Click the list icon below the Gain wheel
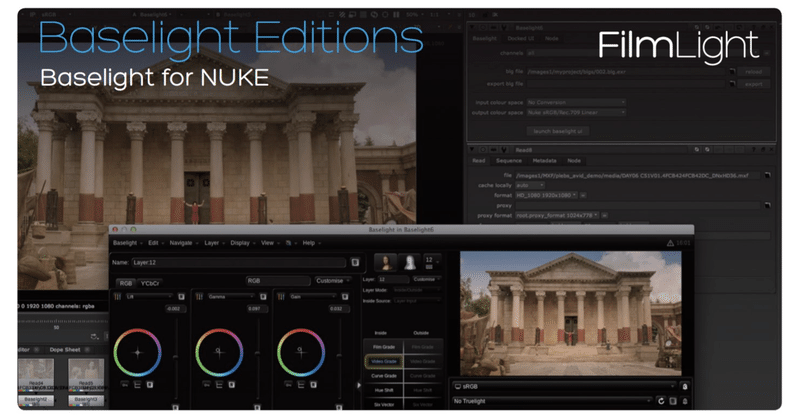The height and width of the screenshot is (419, 800). [301, 385]
